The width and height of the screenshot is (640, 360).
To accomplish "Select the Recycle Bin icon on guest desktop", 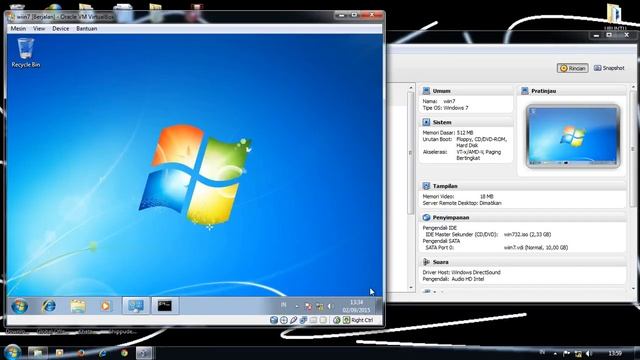I will pyautogui.click(x=25, y=53).
